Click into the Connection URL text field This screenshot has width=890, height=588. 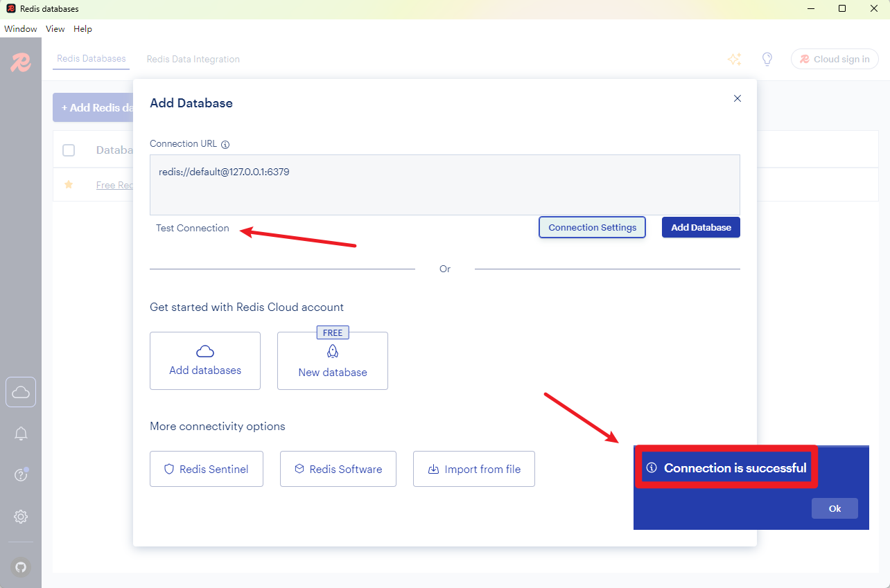[x=445, y=185]
